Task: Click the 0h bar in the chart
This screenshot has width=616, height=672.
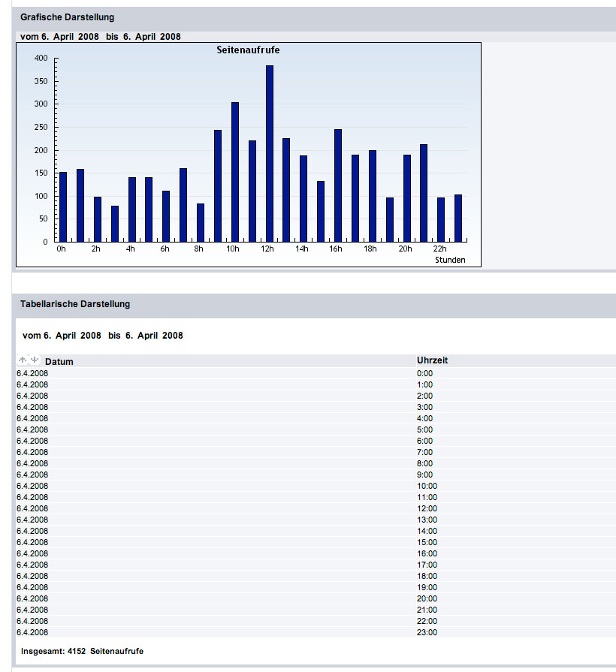Action: pyautogui.click(x=63, y=206)
